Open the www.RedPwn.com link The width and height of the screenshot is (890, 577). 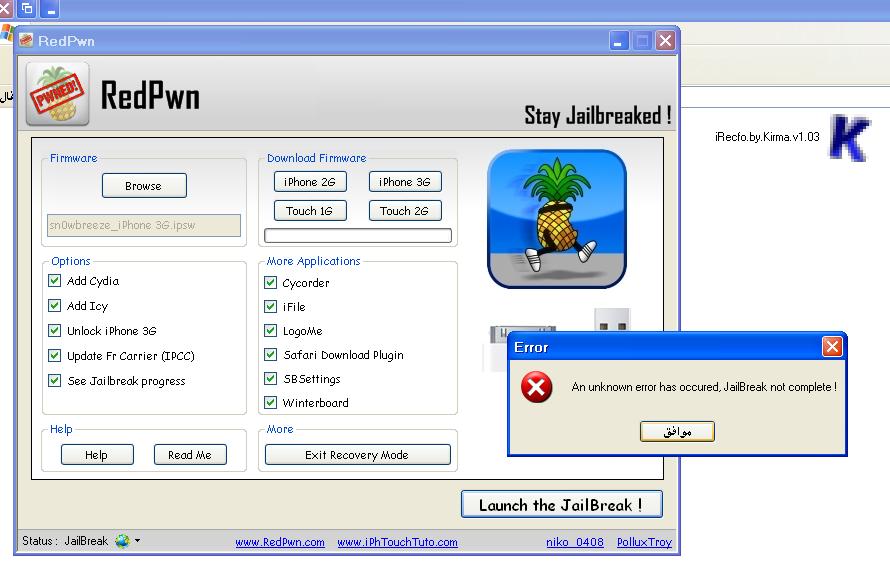(x=280, y=542)
